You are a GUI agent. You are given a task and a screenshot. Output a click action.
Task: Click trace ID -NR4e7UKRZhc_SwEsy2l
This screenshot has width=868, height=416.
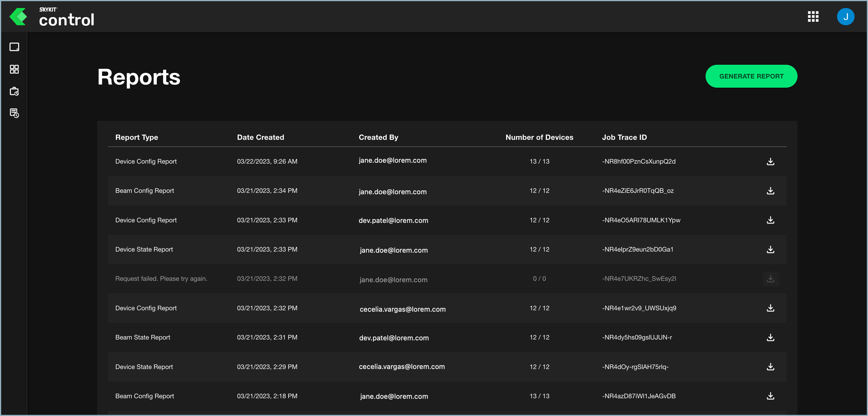[x=639, y=279]
